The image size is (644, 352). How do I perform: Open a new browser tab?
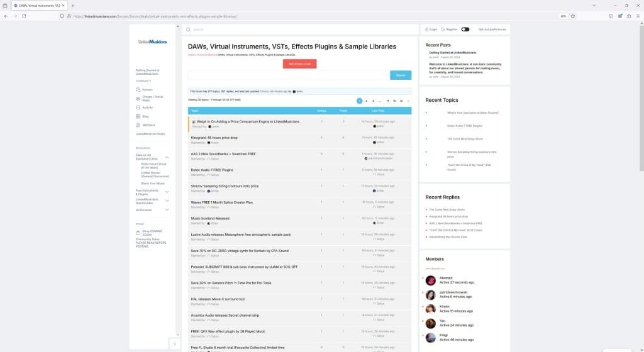[x=73, y=5]
